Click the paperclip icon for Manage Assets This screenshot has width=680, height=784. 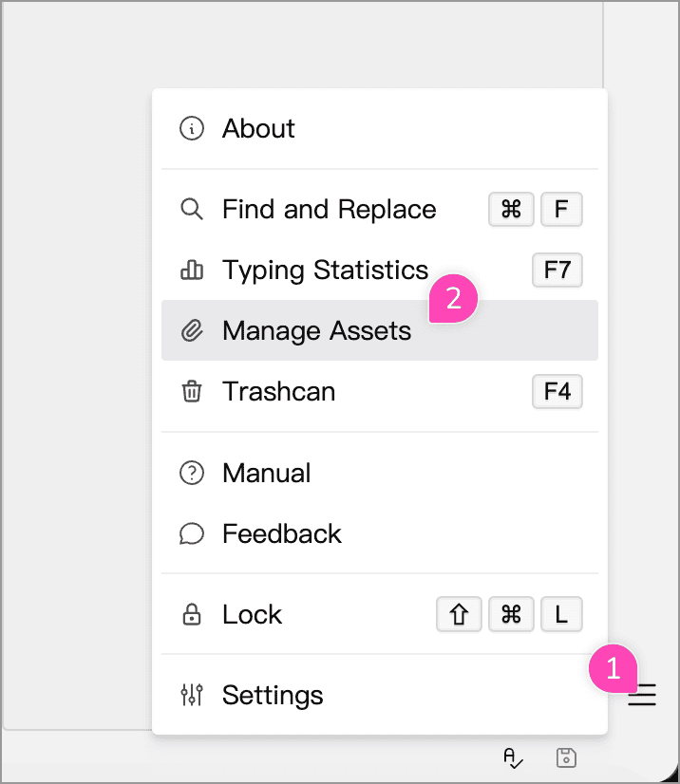[x=192, y=331]
